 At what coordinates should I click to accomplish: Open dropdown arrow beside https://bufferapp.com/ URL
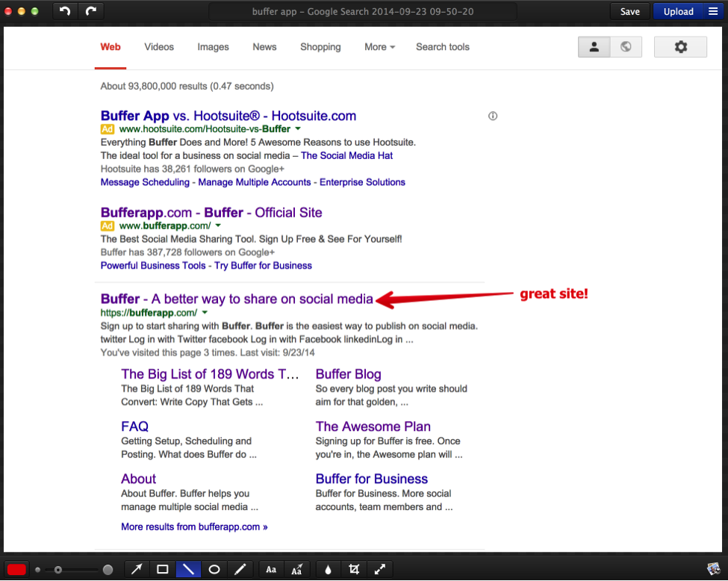click(205, 313)
